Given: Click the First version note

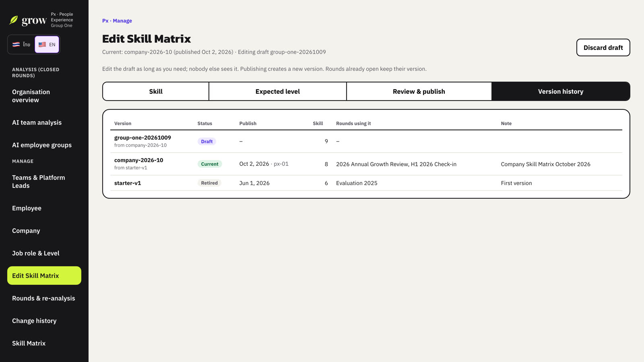Looking at the screenshot, I should [x=516, y=183].
